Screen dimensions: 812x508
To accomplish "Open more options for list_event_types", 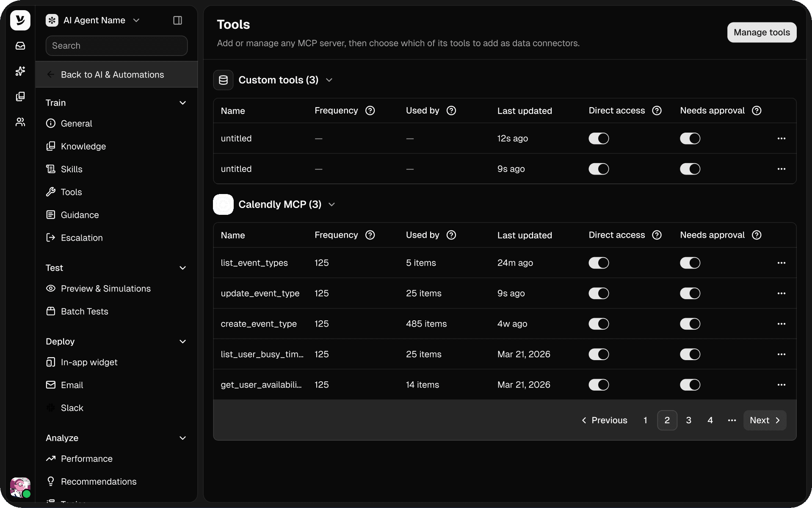I will (x=782, y=263).
